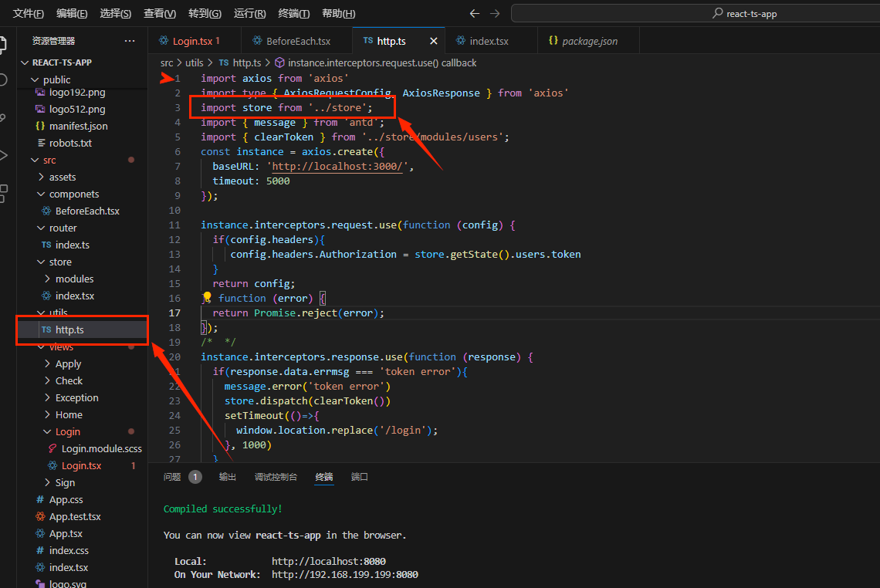Go forward with the right arrow
The image size is (880, 588).
click(x=495, y=13)
